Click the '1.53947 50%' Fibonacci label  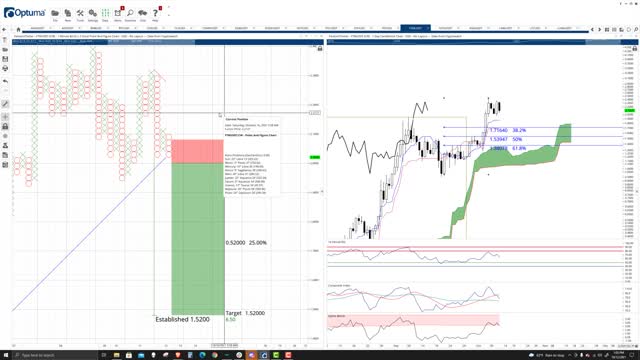click(506, 139)
